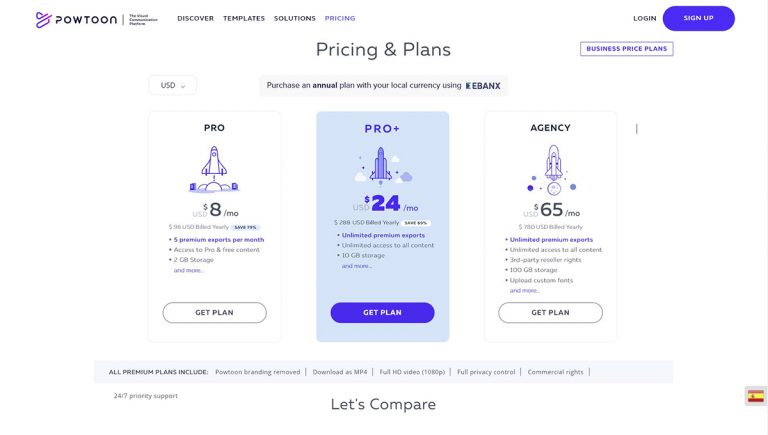The height and width of the screenshot is (435, 768).
Task: Open the Templates menu item
Action: click(244, 18)
